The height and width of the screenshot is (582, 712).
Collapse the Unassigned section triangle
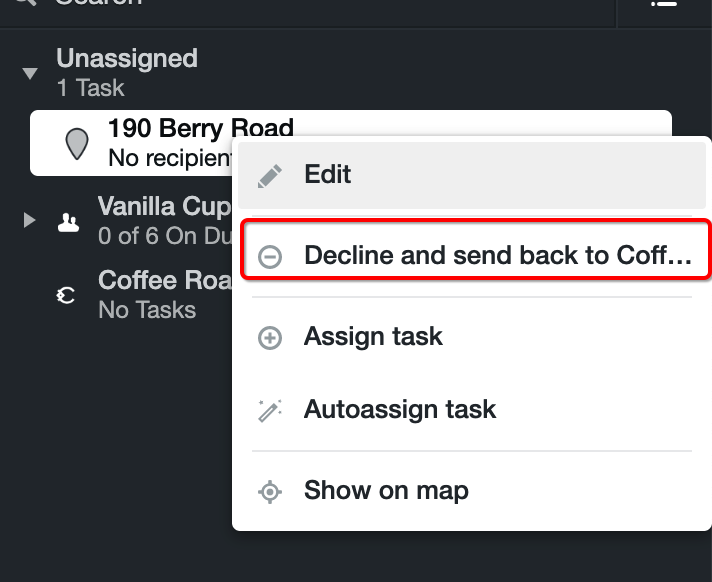[30, 73]
